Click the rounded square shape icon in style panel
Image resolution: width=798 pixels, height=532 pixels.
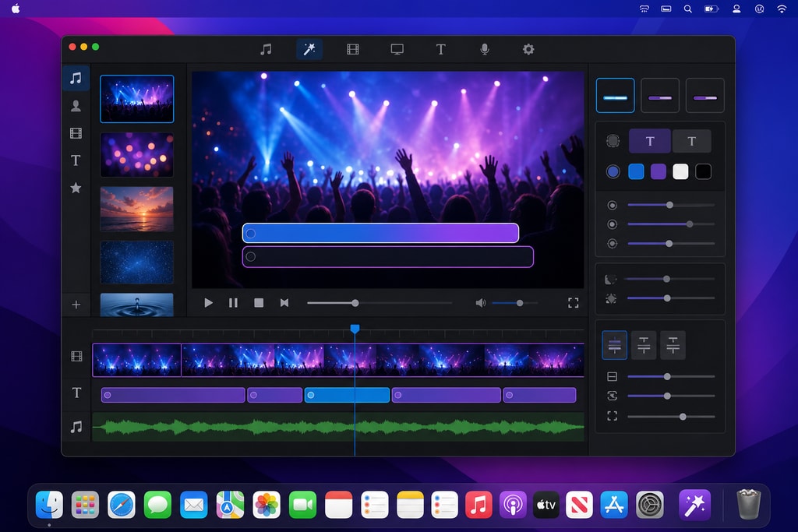coord(613,141)
